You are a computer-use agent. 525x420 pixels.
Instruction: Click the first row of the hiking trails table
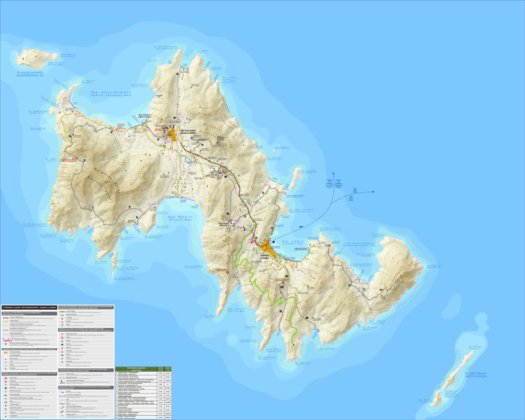(139, 374)
